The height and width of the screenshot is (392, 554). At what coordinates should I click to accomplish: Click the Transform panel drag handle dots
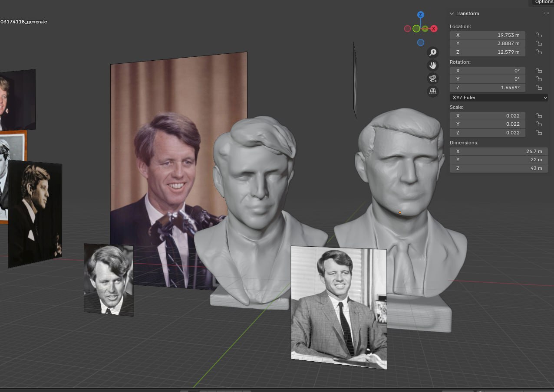click(546, 13)
